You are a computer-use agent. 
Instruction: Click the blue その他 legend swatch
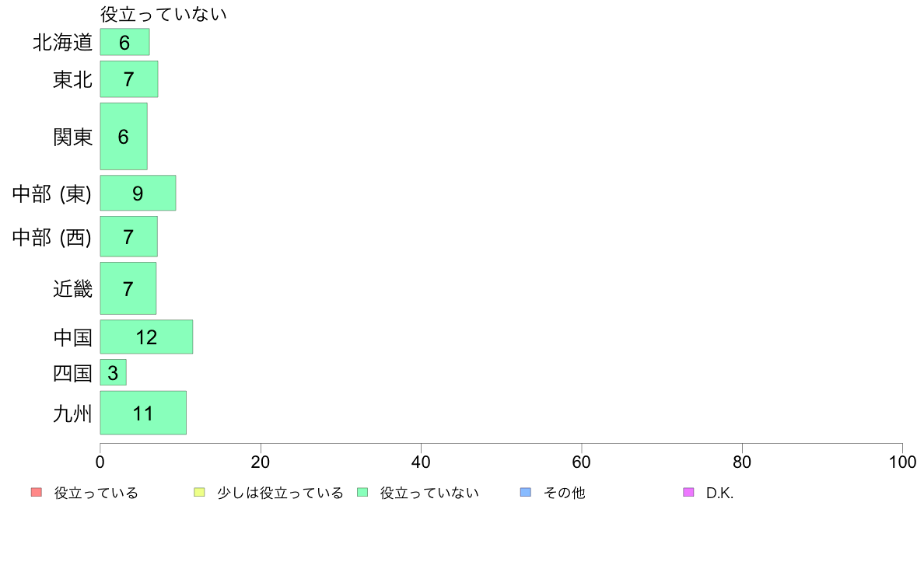coord(526,493)
